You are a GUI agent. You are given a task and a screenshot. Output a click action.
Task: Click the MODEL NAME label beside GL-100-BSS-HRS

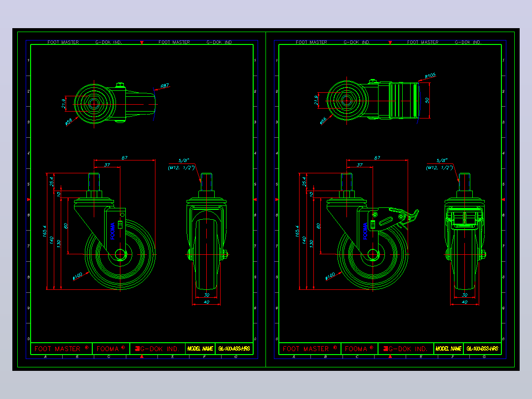449,349
